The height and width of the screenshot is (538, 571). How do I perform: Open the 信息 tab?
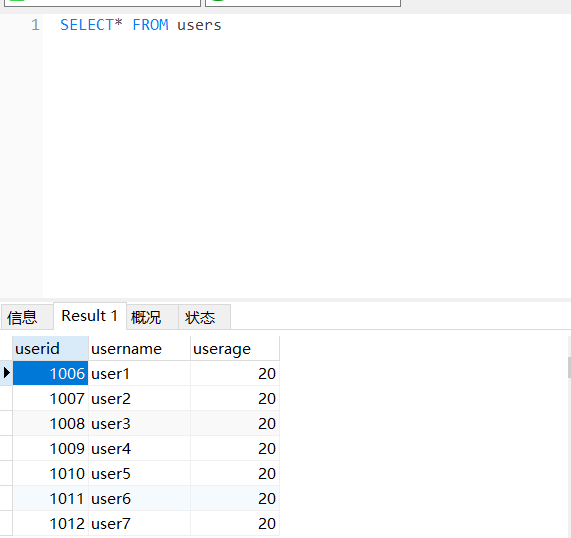[27, 317]
